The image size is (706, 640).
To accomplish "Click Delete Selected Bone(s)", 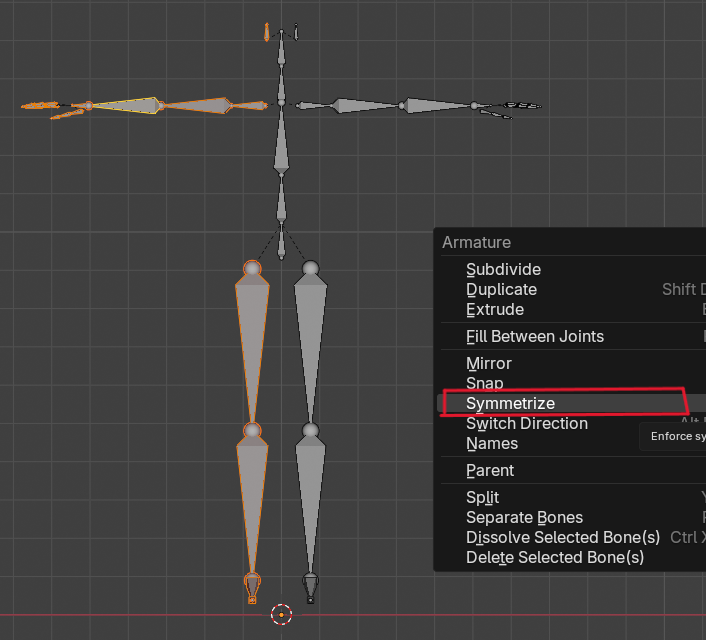I will pos(554,557).
